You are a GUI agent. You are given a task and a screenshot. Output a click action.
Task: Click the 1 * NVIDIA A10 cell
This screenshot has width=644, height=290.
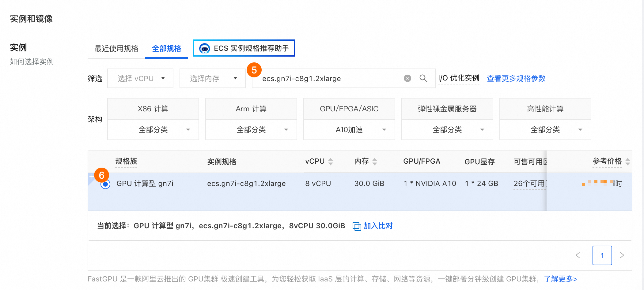coord(430,184)
